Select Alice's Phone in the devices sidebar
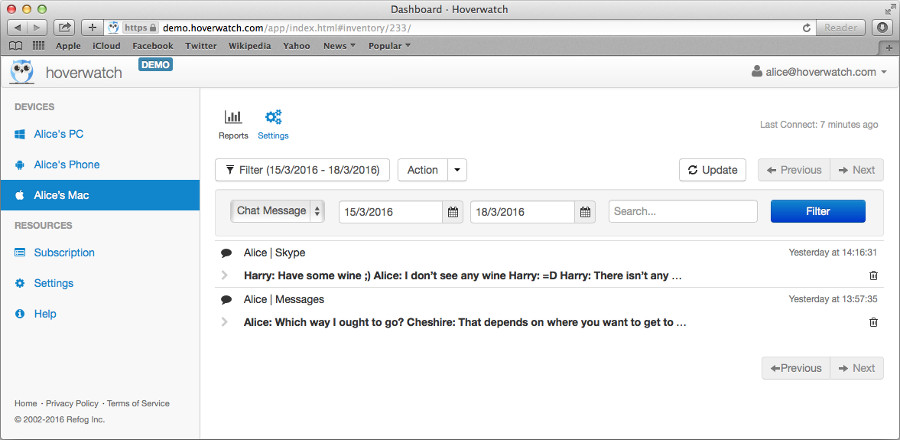The image size is (900, 440). (66, 165)
